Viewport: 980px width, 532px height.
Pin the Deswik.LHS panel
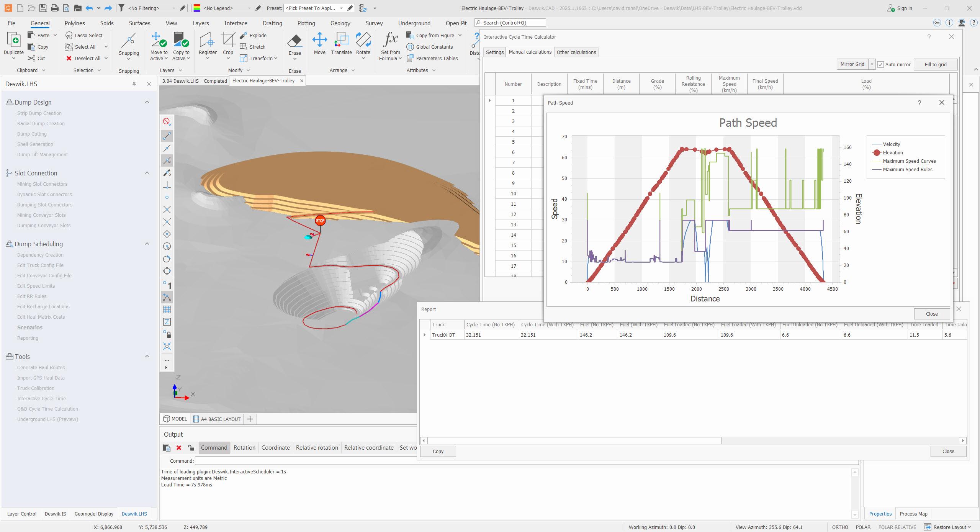tap(134, 84)
